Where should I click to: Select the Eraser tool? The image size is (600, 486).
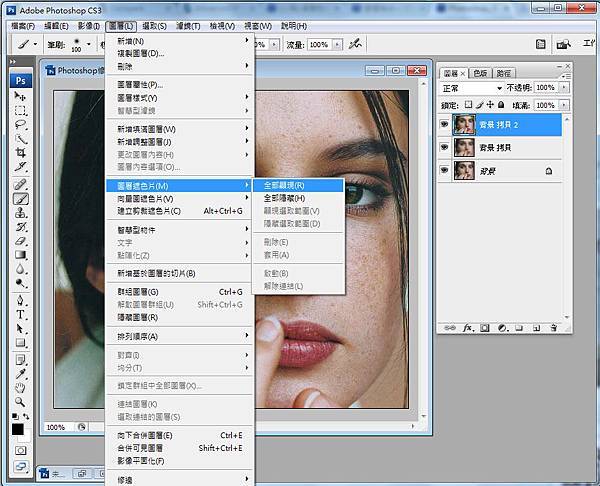(20, 241)
